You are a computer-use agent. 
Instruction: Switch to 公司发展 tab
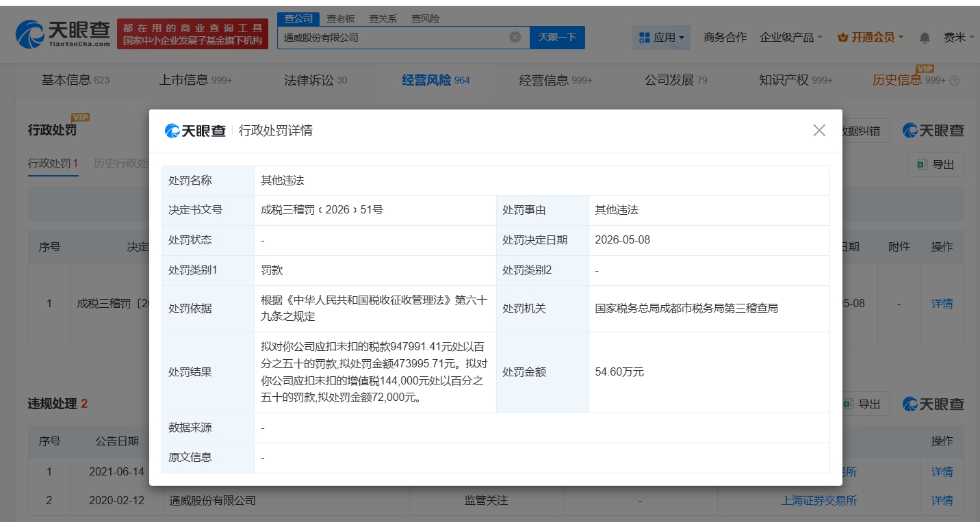(x=676, y=80)
